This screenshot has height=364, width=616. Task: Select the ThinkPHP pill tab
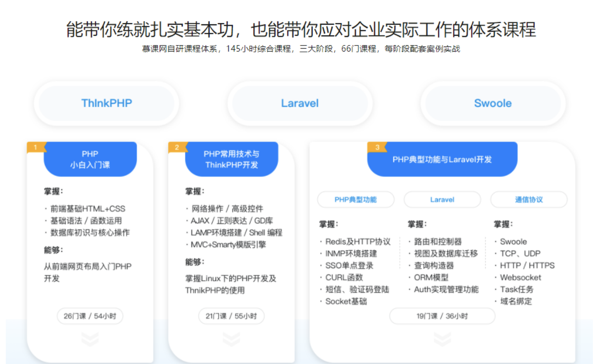pos(106,103)
